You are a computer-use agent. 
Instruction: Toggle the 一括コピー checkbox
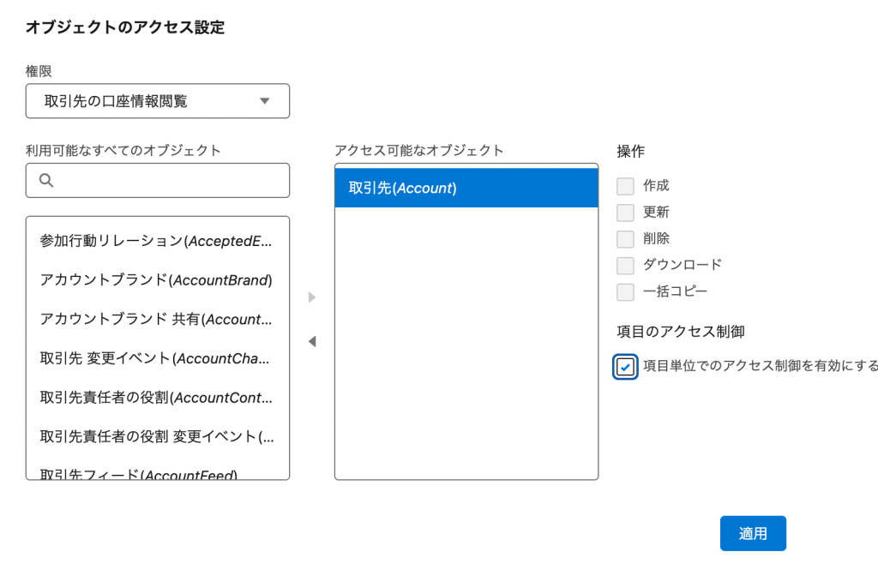[x=625, y=291]
